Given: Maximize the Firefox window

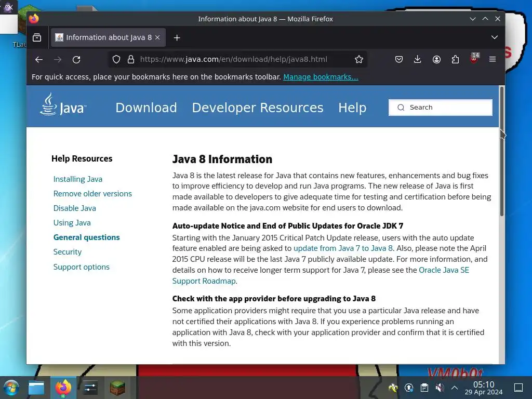Looking at the screenshot, I should [x=485, y=19].
